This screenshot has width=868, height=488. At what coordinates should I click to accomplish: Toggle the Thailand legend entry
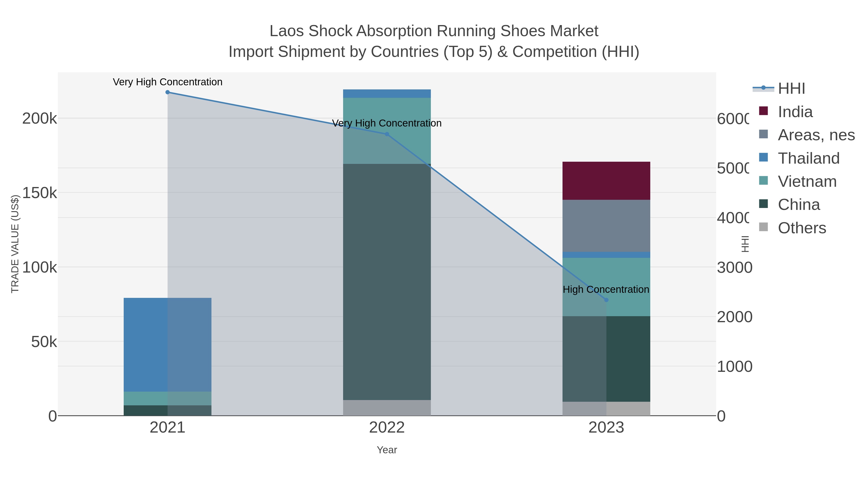point(799,158)
